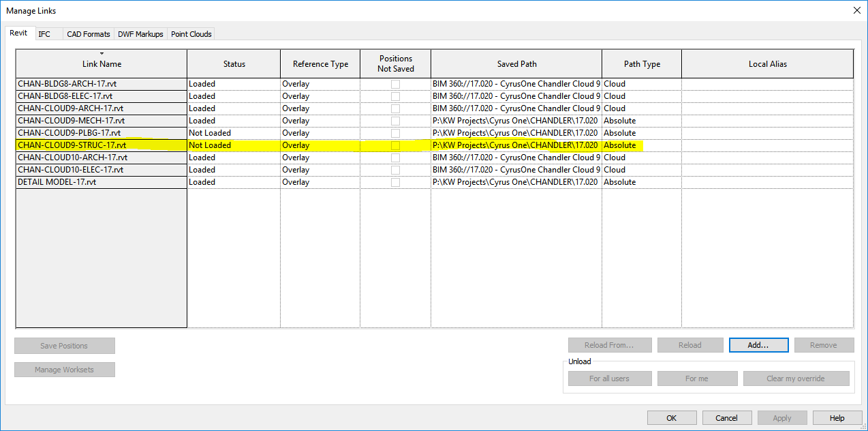This screenshot has height=431, width=868.
Task: Toggle Positions Not Saved for CHAN-BLDG8-ELEC-17.rvt
Action: (x=395, y=96)
